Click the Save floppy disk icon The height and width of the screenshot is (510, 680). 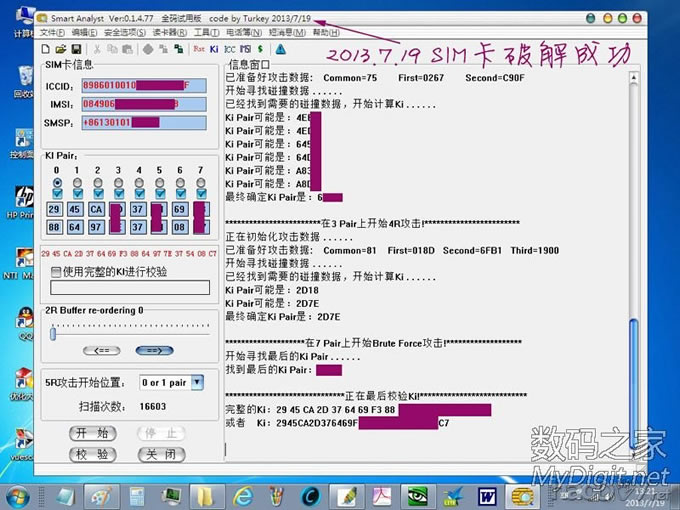[76, 48]
